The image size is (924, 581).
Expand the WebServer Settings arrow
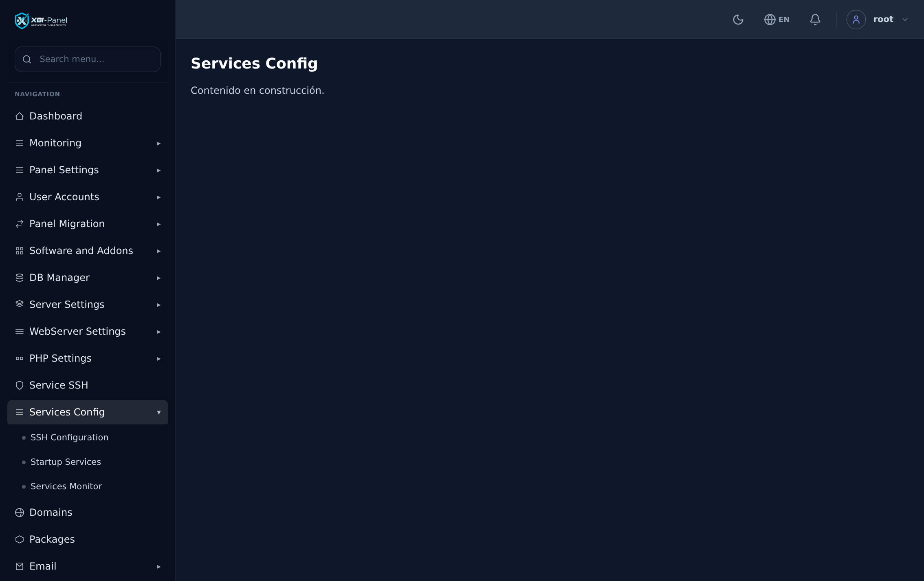coord(159,332)
